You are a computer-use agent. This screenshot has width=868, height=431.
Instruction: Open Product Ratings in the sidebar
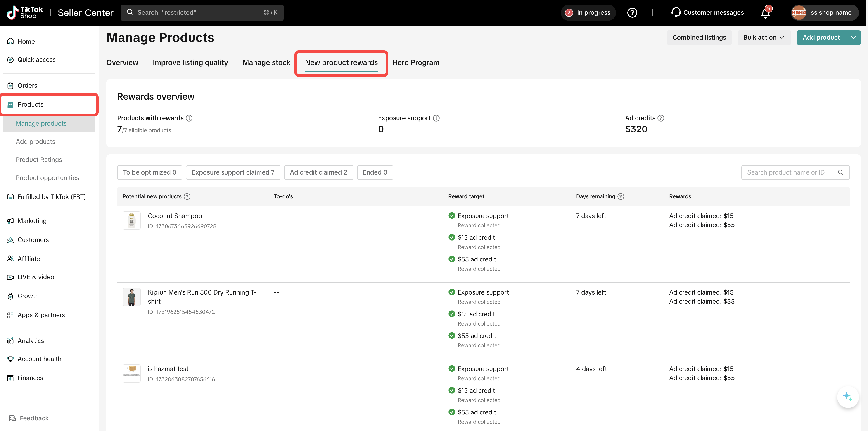pyautogui.click(x=39, y=160)
